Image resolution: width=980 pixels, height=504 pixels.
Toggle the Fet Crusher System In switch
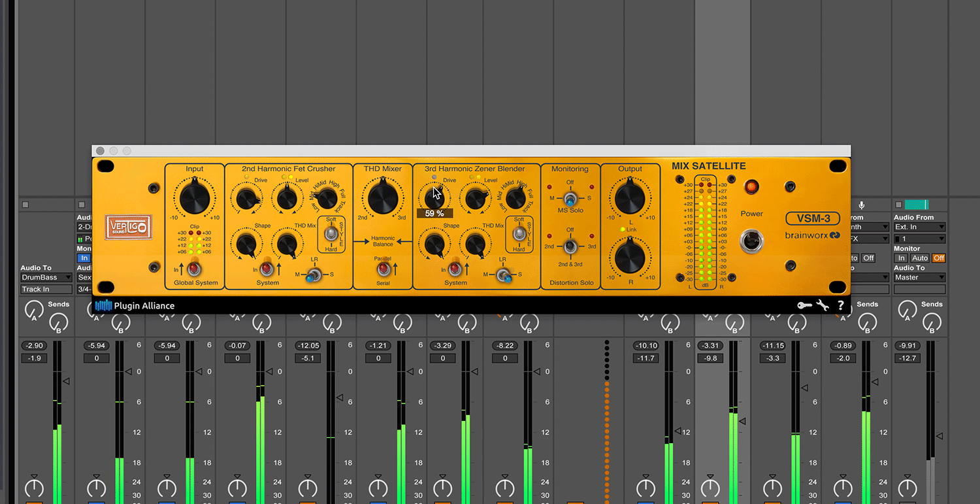pos(266,267)
